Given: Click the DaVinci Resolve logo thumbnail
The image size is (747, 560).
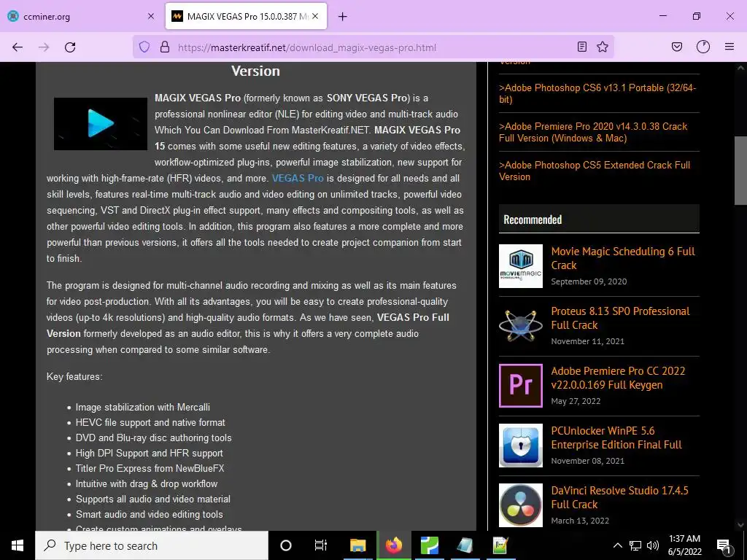Looking at the screenshot, I should tap(521, 505).
